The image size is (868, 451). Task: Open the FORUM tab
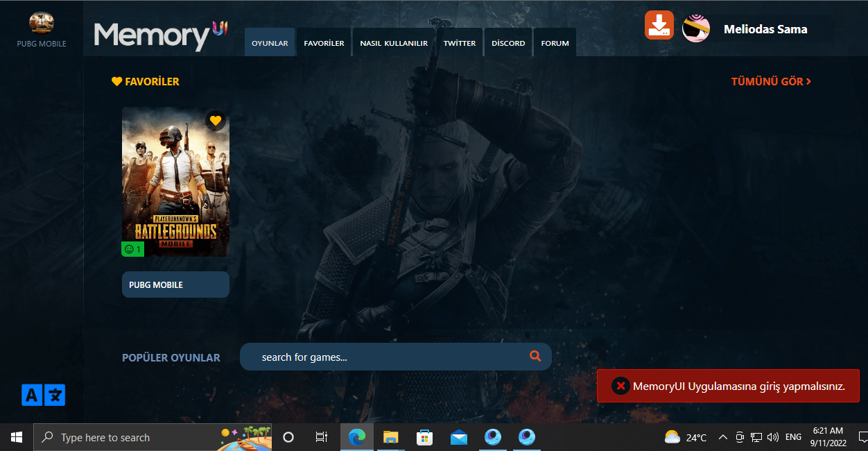(x=555, y=43)
